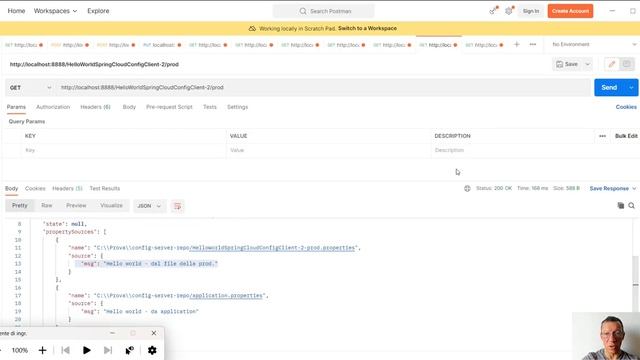The image size is (640, 360).
Task: Save the current request
Action: click(x=567, y=64)
